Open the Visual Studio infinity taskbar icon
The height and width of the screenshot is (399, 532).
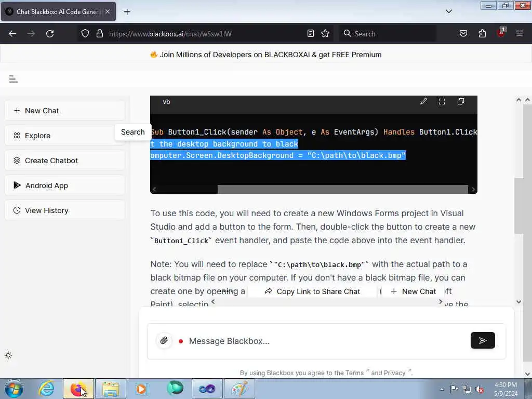207,389
